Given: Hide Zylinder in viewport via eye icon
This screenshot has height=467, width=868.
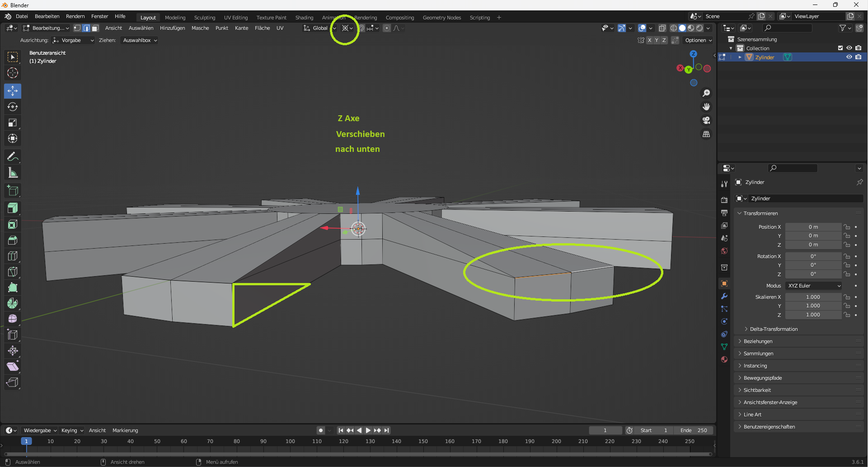Looking at the screenshot, I should [x=849, y=57].
